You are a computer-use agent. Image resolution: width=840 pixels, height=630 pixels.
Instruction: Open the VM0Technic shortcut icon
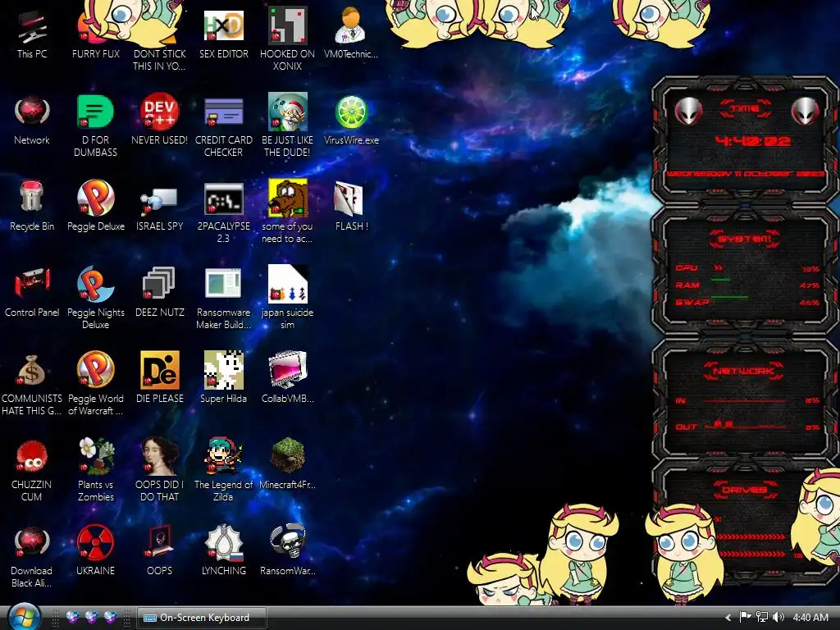click(x=351, y=27)
